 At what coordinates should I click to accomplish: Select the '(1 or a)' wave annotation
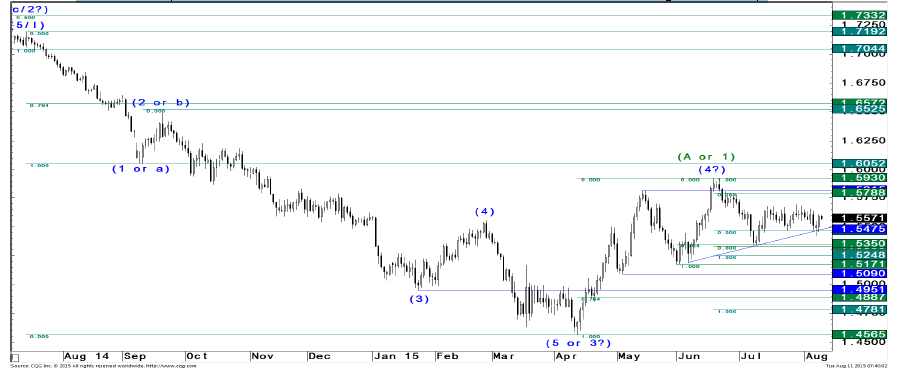click(140, 169)
